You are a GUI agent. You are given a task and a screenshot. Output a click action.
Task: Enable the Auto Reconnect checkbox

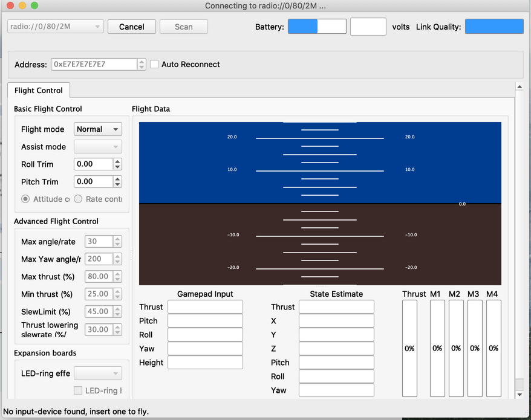point(155,64)
